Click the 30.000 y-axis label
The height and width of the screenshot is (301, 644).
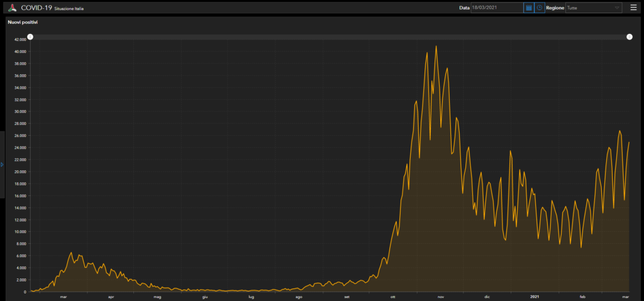[x=21, y=111]
